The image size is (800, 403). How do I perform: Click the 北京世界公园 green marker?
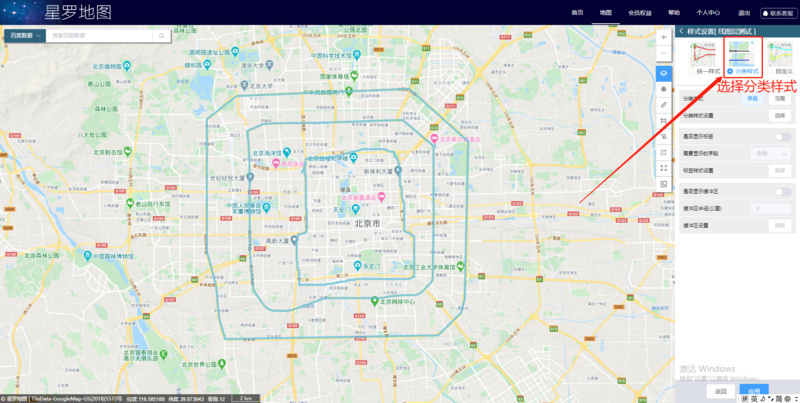click(222, 364)
